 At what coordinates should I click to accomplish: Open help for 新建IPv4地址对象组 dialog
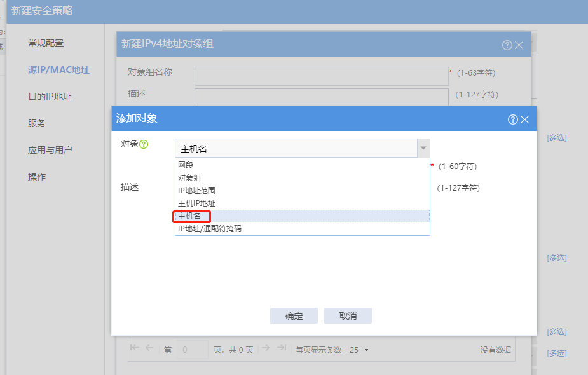point(507,45)
